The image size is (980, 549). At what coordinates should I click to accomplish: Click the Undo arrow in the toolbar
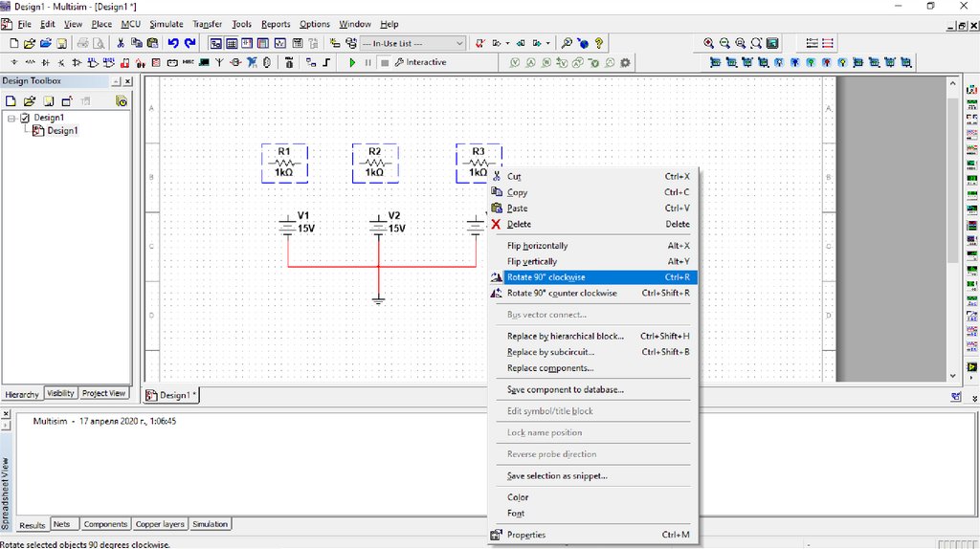(173, 43)
